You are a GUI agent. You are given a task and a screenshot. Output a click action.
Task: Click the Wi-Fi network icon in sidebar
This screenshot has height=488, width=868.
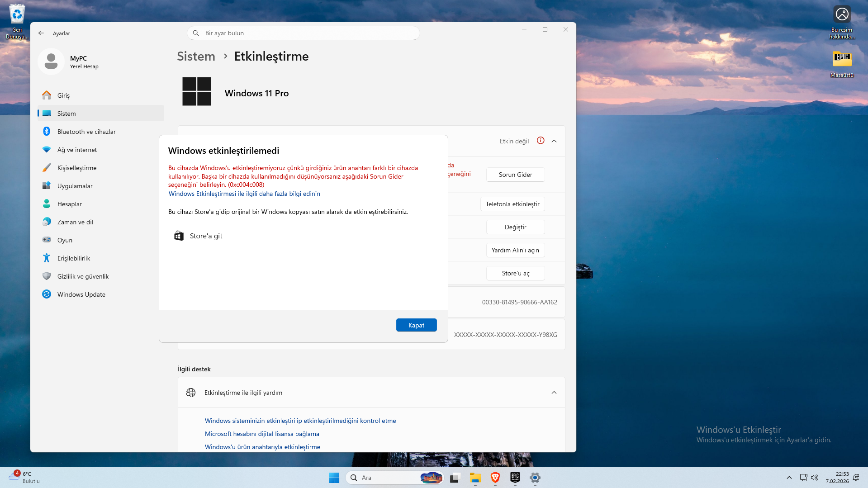[x=47, y=150]
